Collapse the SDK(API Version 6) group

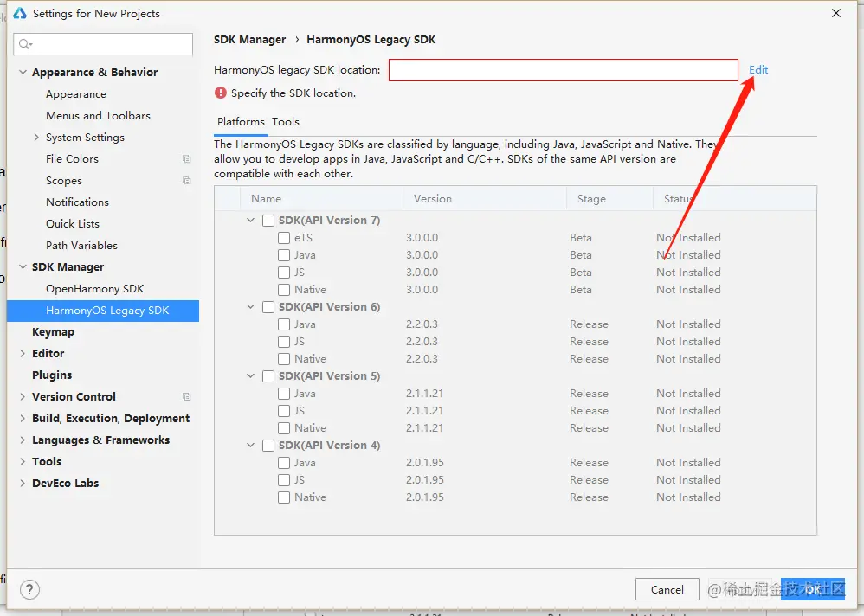coord(251,306)
